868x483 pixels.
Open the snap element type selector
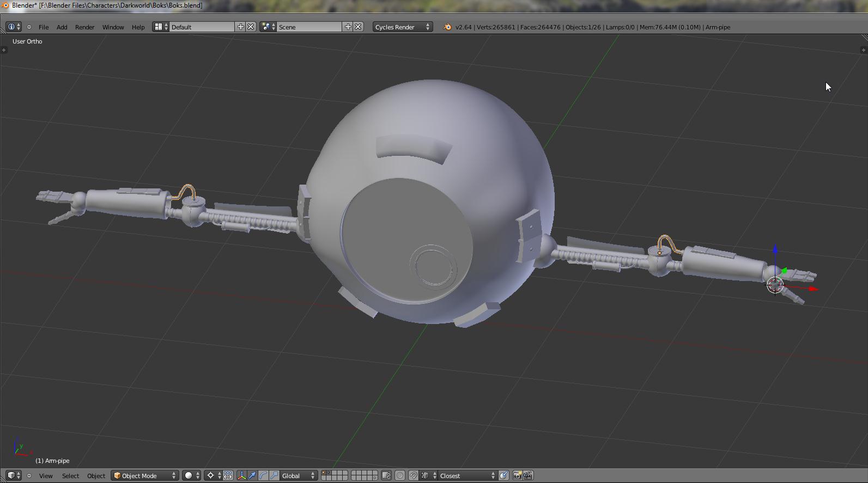[x=427, y=475]
